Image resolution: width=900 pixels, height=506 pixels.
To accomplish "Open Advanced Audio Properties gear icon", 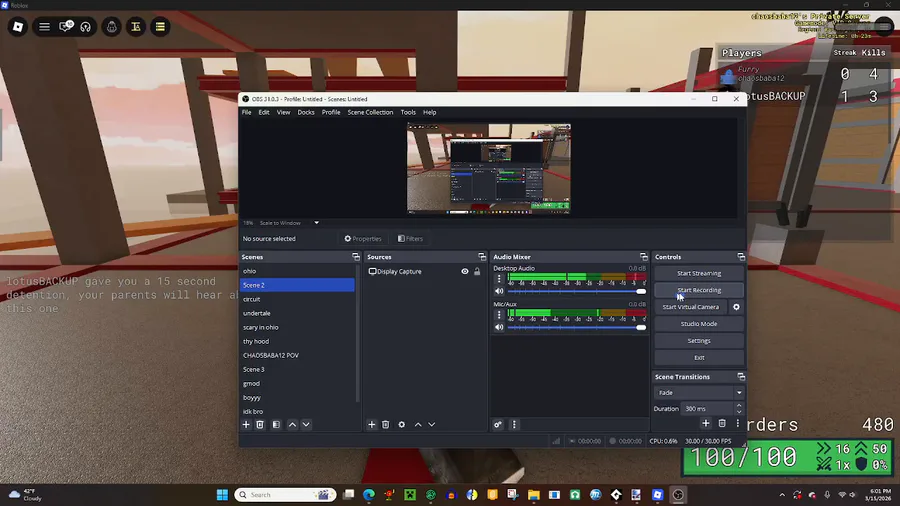I will tap(498, 425).
